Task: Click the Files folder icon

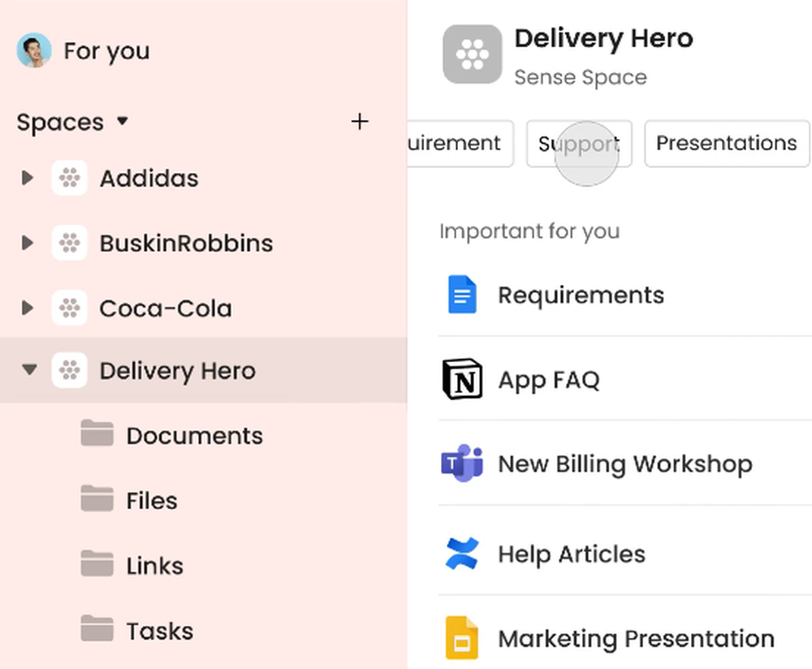Action: pyautogui.click(x=97, y=499)
